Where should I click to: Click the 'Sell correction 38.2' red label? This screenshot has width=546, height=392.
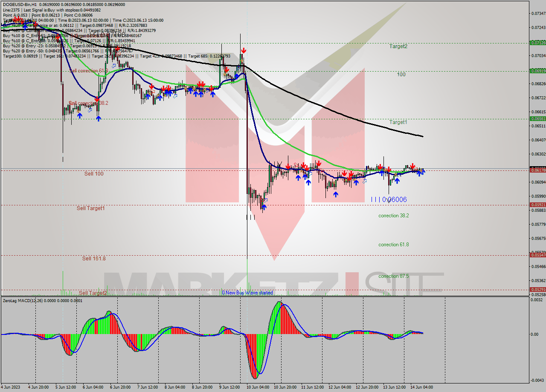(88, 103)
